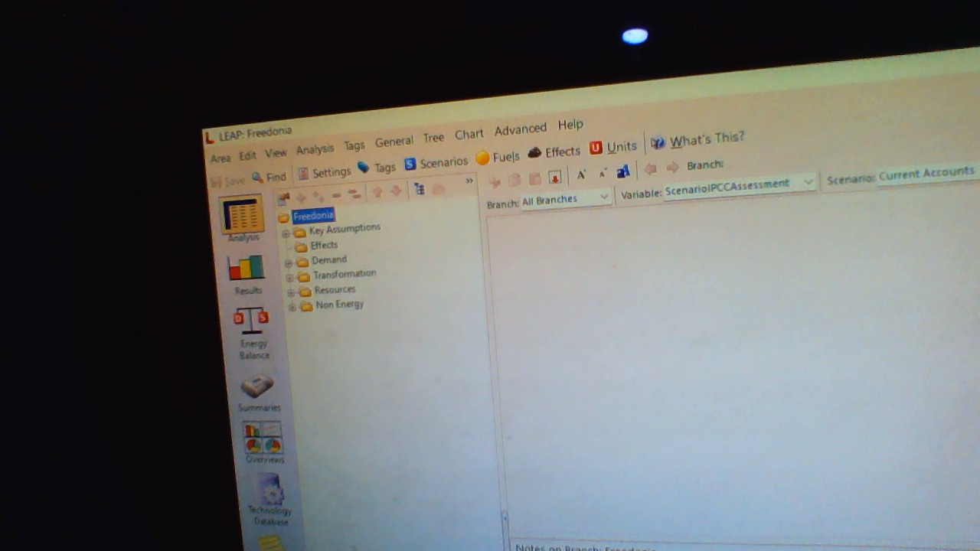Screen dimensions: 980x551
Task: Open the Advanced menu
Action: pos(521,129)
